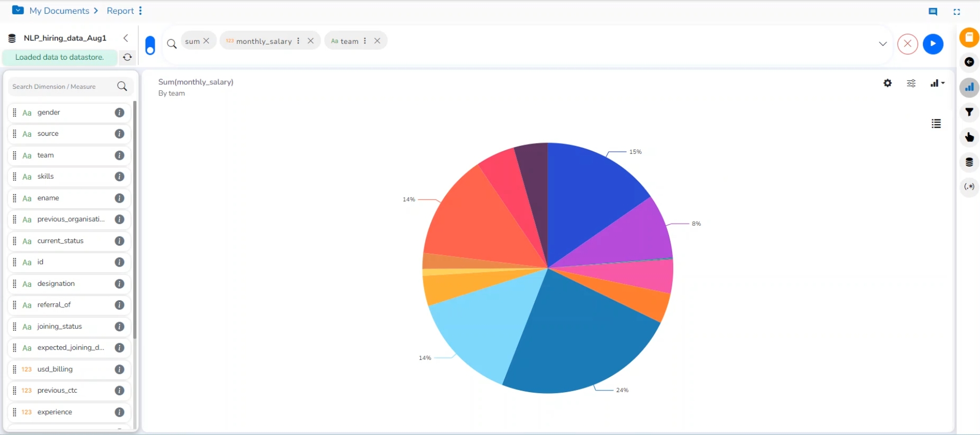The height and width of the screenshot is (435, 980).
Task: Clear the query with the red X button
Action: point(907,44)
